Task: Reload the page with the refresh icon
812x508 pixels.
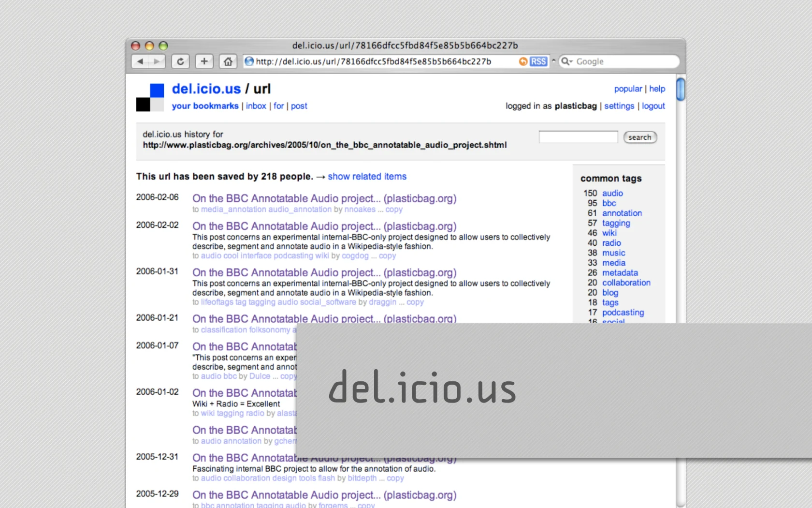Action: (180, 61)
